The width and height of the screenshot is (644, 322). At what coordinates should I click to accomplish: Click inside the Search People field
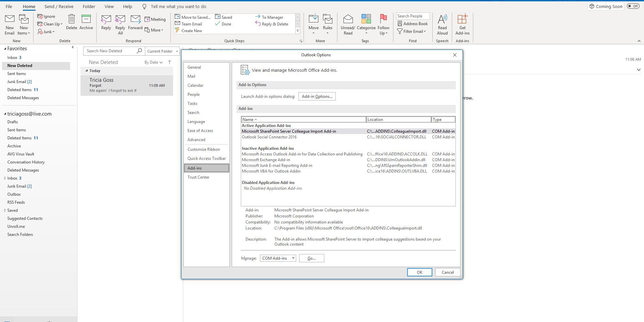413,16
